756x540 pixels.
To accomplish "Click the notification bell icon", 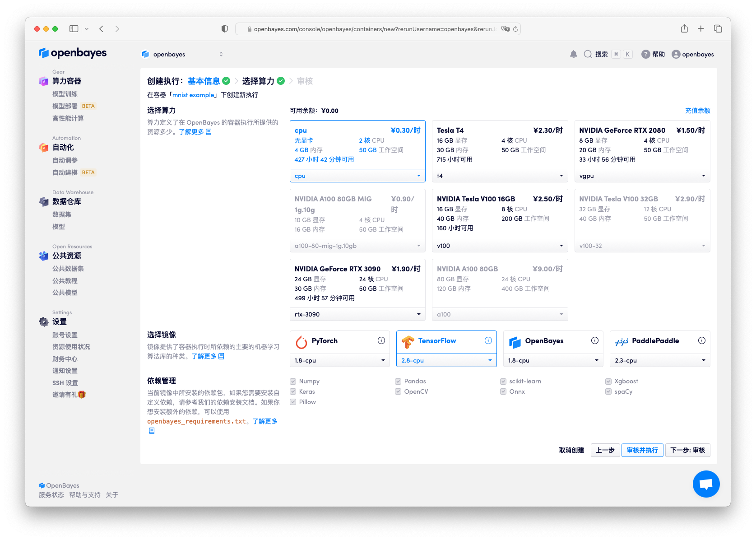I will point(573,54).
